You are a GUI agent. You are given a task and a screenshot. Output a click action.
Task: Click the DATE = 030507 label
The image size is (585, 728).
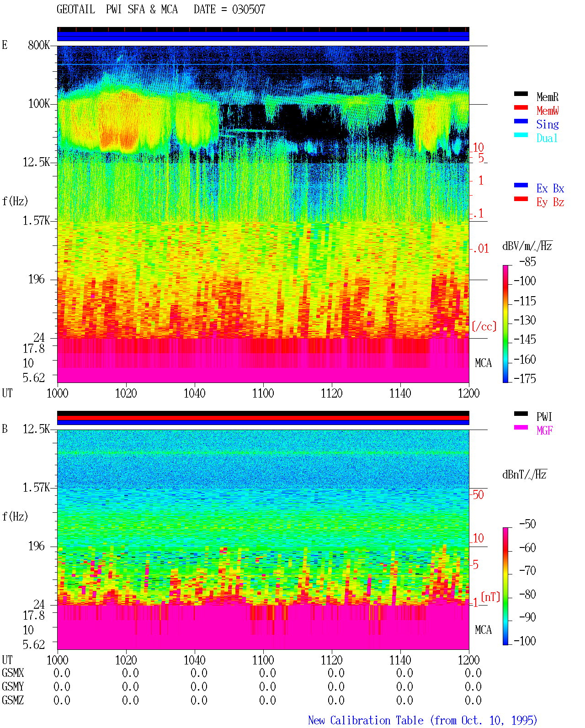(x=229, y=9)
